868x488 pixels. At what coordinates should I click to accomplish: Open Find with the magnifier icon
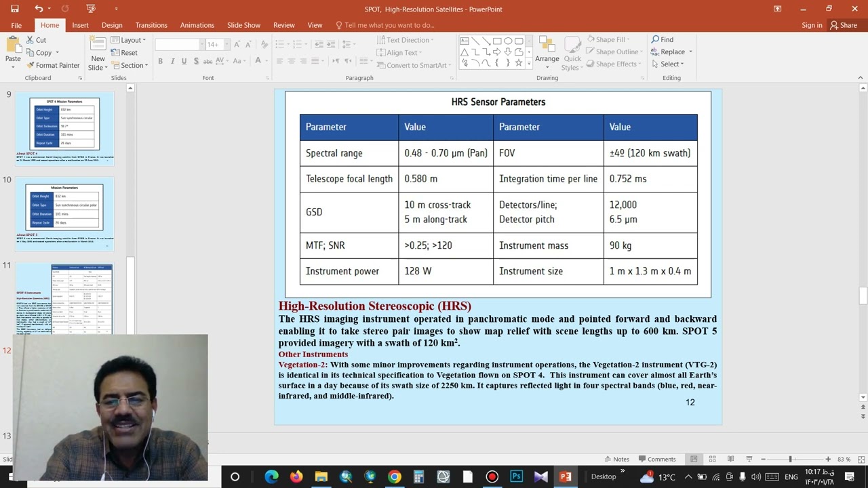(656, 40)
